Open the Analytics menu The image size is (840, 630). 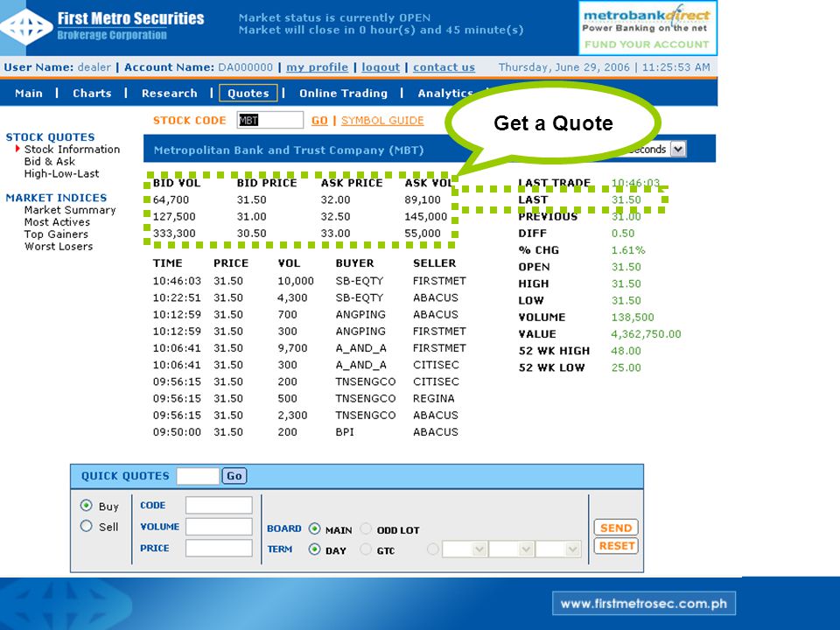[x=444, y=94]
